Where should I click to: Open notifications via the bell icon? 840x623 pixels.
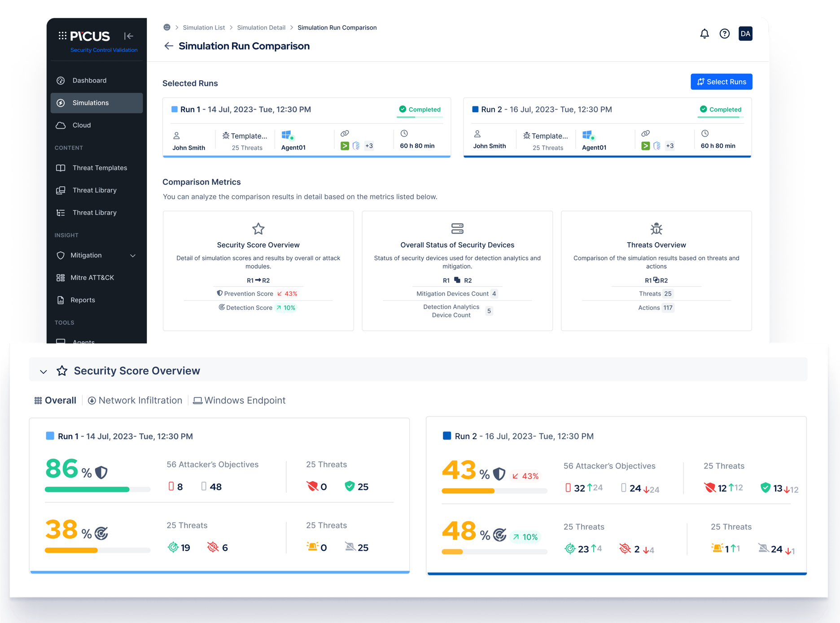click(704, 33)
